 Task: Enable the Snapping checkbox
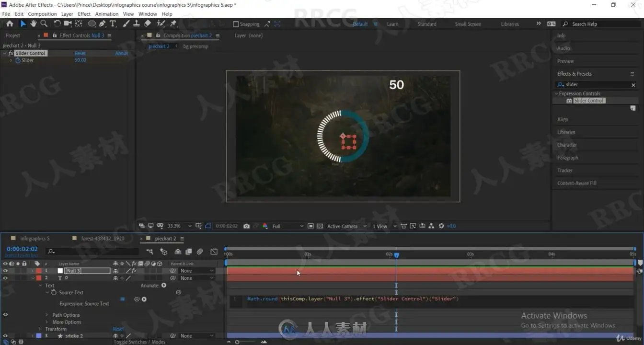235,24
